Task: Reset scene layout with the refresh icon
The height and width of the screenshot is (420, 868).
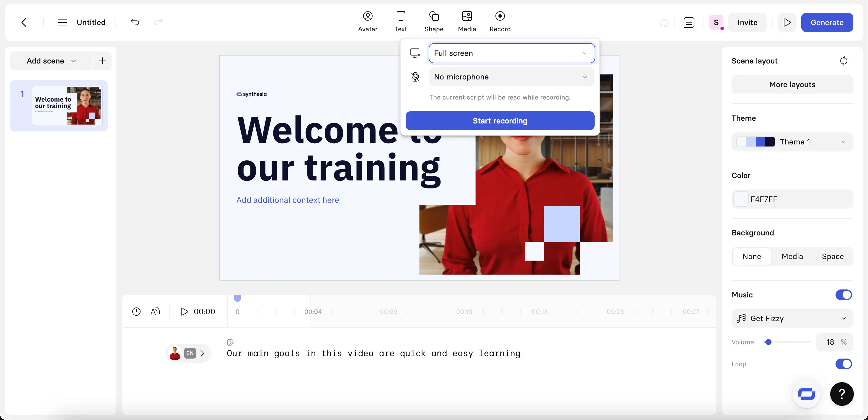Action: (x=843, y=61)
